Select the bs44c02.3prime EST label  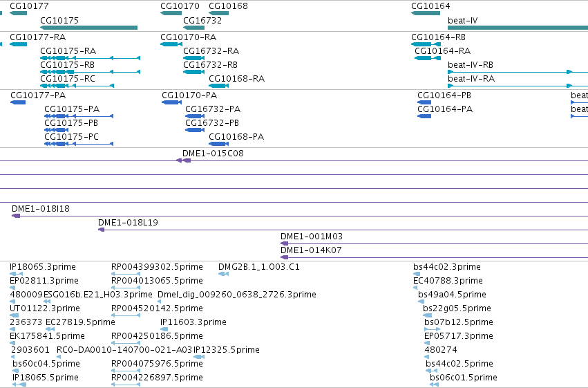click(x=447, y=267)
